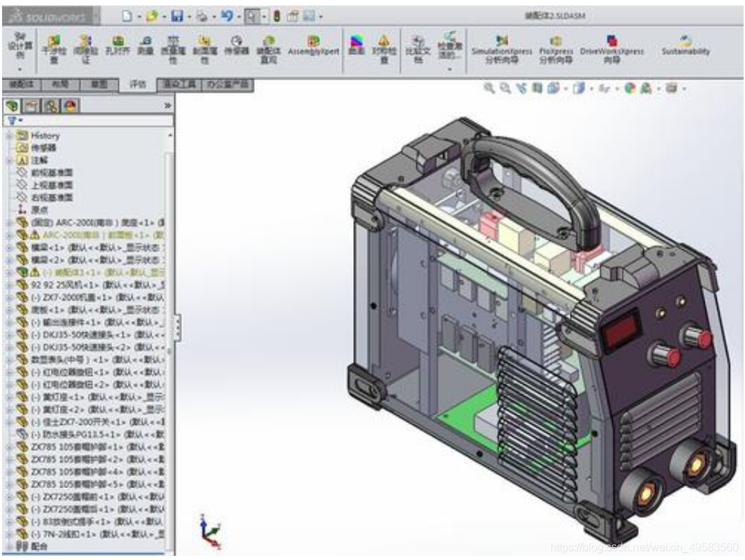Open the 办公室产品 (Office Products) tab
The height and width of the screenshot is (560, 745).
(x=228, y=84)
